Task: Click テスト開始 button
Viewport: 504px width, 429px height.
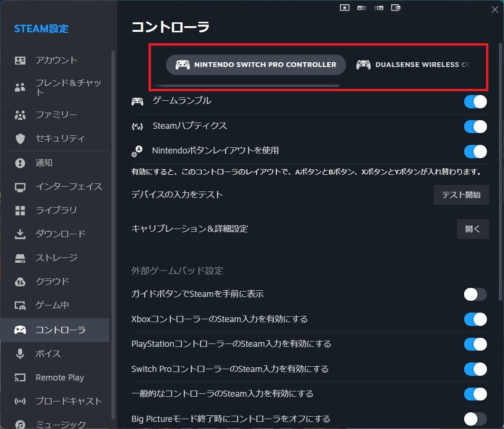Action: (x=461, y=195)
